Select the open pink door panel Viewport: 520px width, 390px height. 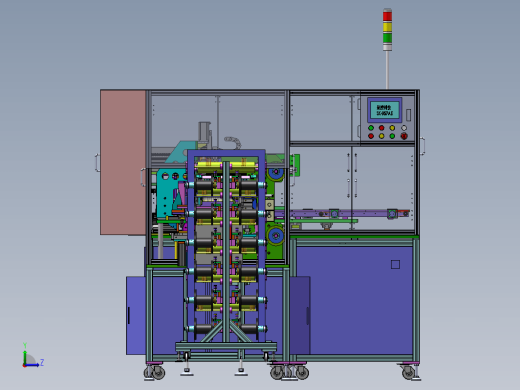click(x=123, y=162)
